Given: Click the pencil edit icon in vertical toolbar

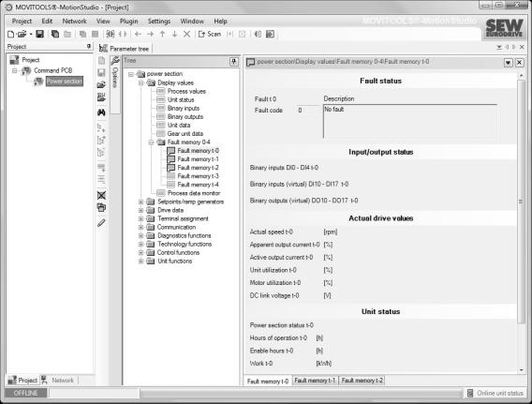Looking at the screenshot, I should tap(101, 223).
